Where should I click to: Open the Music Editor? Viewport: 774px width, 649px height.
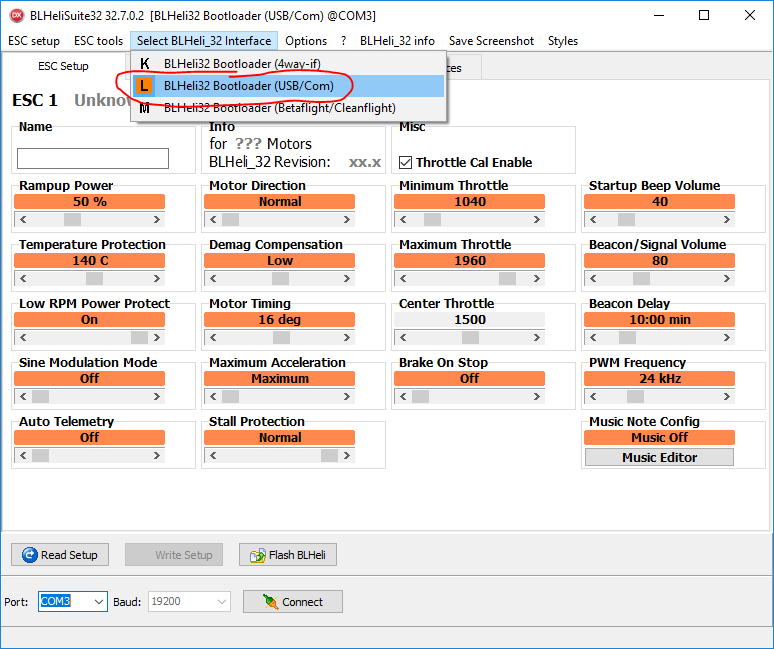click(659, 458)
